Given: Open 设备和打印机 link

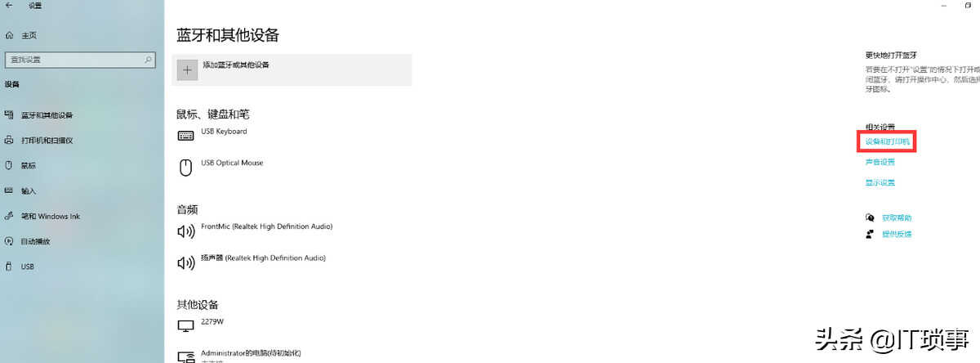Looking at the screenshot, I should [887, 141].
